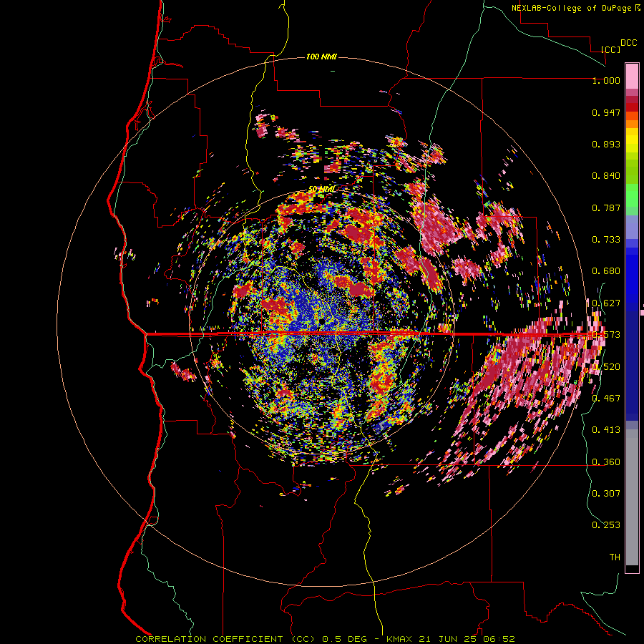Click the CORRELATION COEFFICIENT (CC) title text
Screen dimensions: 644x644
pyautogui.click(x=225, y=639)
